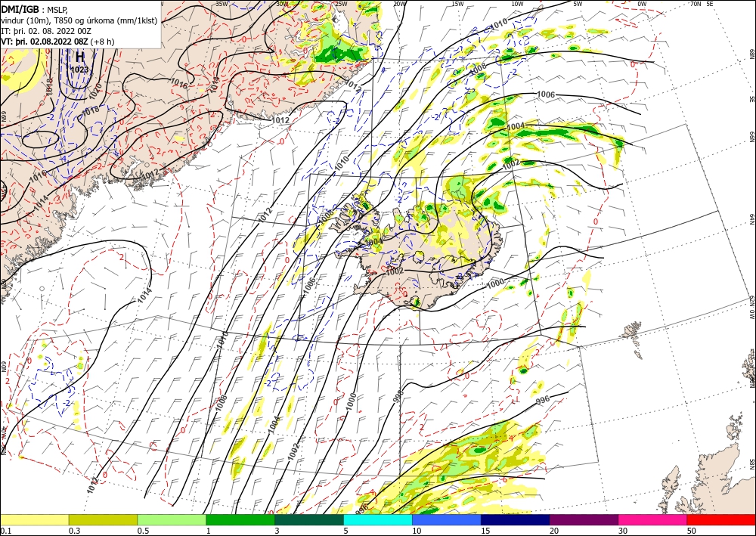The image size is (756, 536).
Task: Click the "VT: þri. 02.08.2022 08Z (+8 h)" line
Action: coord(57,42)
